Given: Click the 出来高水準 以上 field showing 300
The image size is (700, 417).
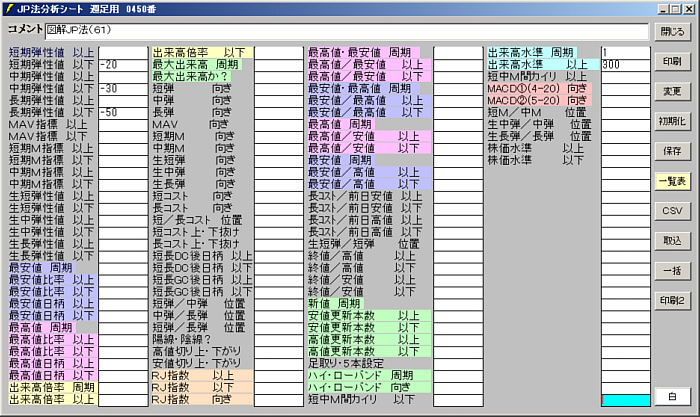Looking at the screenshot, I should tap(624, 64).
